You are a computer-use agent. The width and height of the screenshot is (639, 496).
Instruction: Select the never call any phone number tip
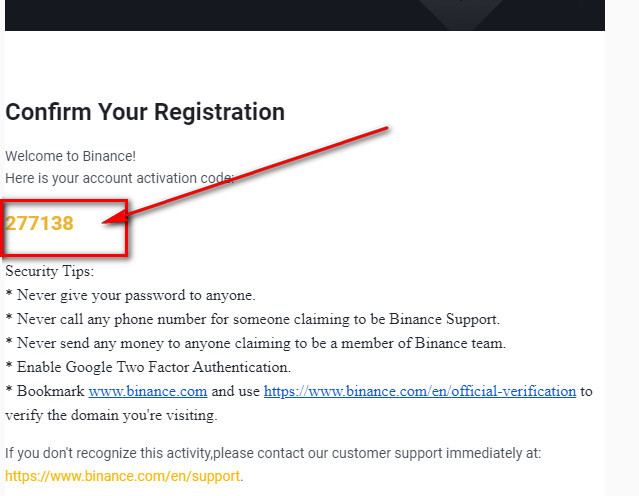(252, 319)
